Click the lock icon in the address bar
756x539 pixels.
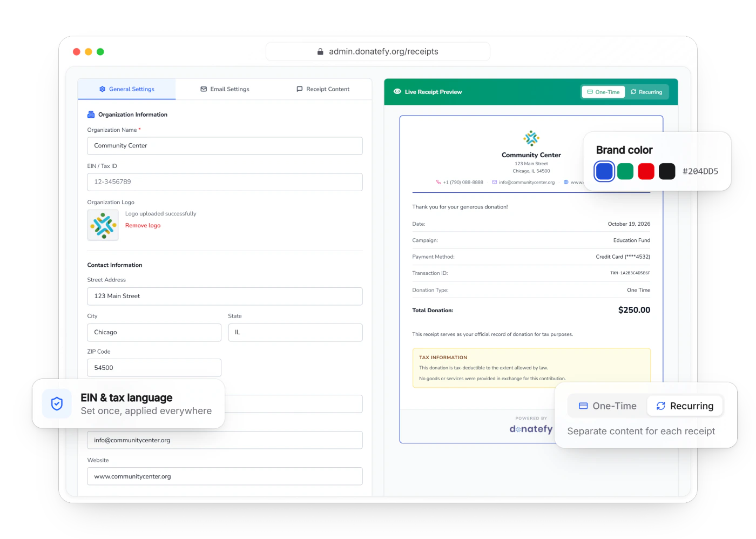320,52
